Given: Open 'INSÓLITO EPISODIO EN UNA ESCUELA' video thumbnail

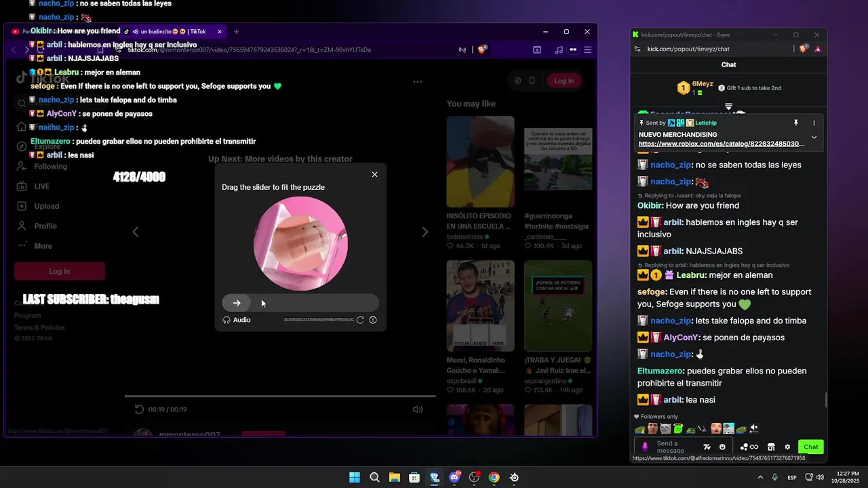Looking at the screenshot, I should (480, 161).
